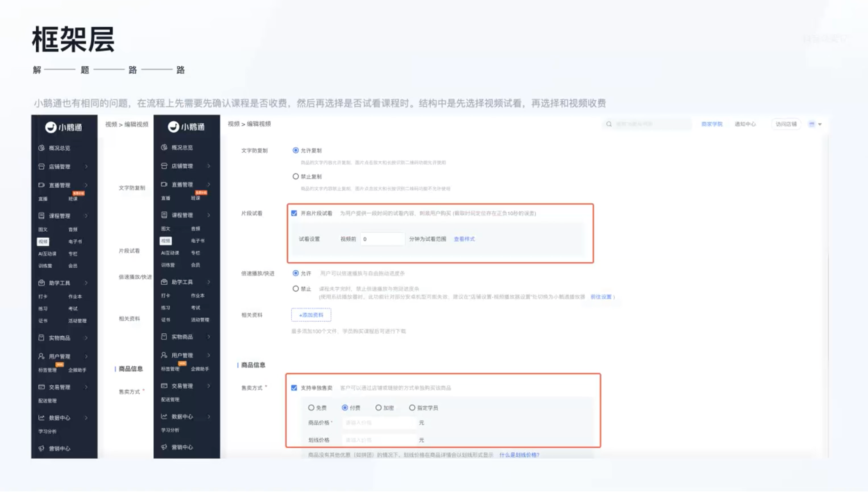Toggle the 开启片段试看 checkbox
The height and width of the screenshot is (492, 868).
[294, 213]
